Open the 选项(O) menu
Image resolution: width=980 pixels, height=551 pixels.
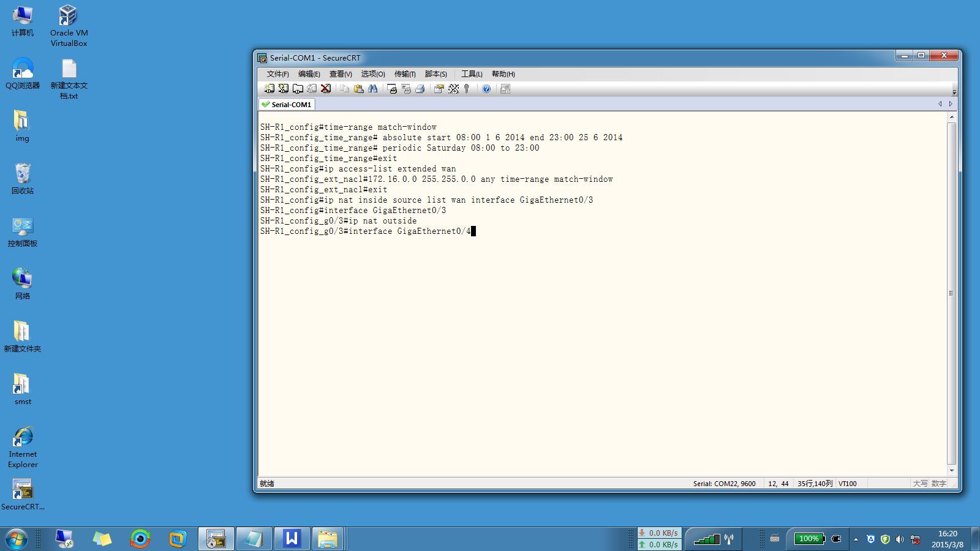(373, 74)
